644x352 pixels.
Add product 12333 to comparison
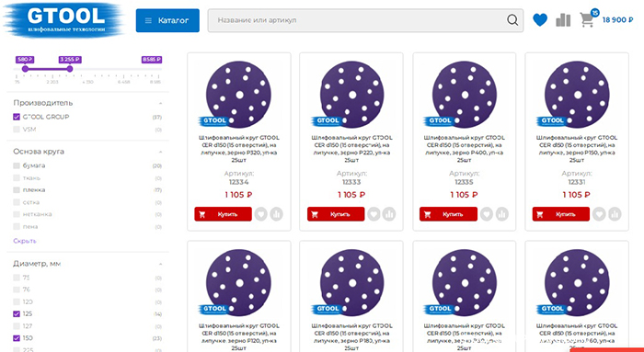click(389, 214)
